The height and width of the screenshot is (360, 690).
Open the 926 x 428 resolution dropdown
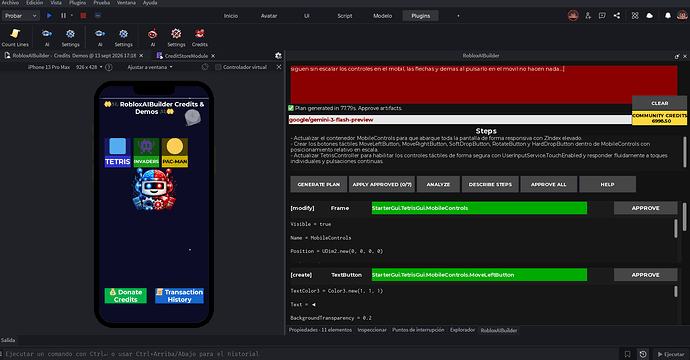[x=89, y=67]
